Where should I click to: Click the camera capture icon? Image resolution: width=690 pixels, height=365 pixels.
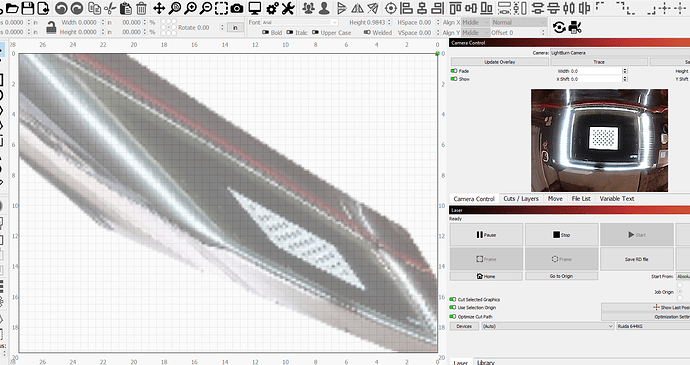click(x=237, y=8)
